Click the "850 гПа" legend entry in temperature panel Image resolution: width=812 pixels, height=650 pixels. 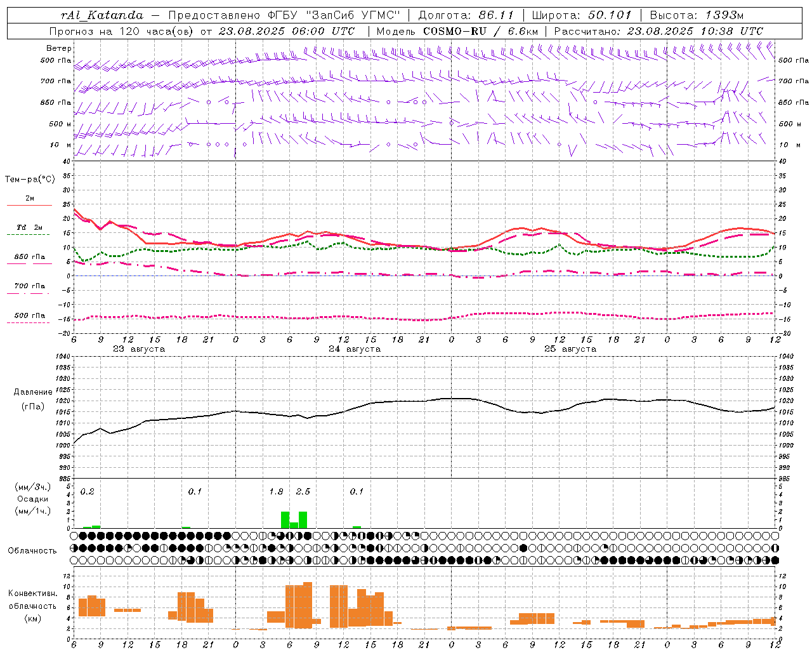pyautogui.click(x=30, y=257)
